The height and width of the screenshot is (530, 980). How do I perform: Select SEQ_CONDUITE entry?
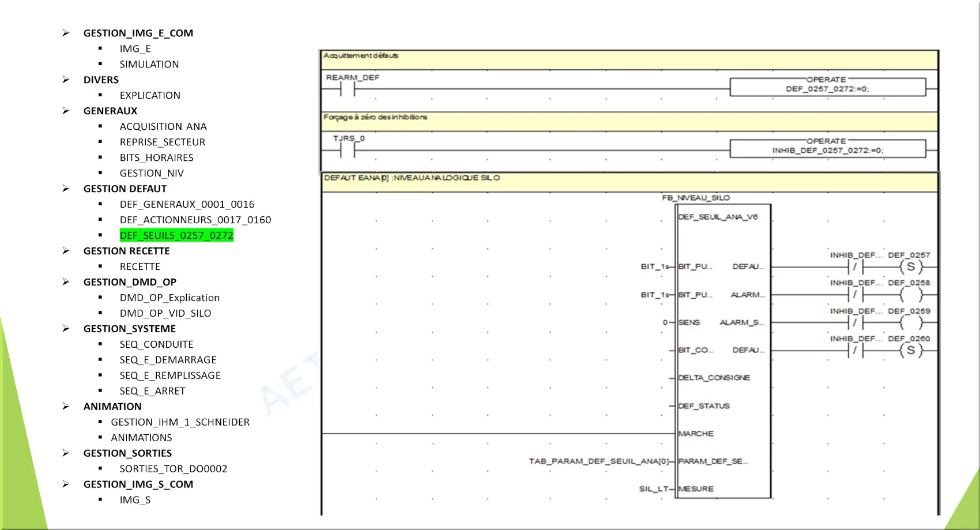156,345
